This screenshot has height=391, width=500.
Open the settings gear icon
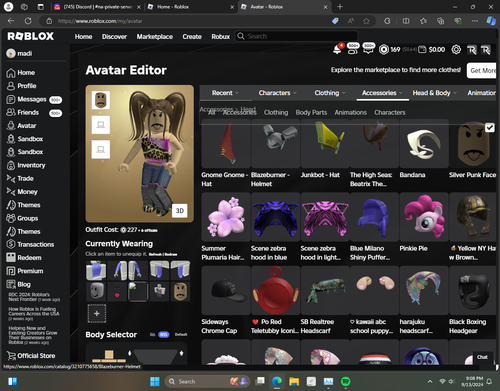pos(456,50)
